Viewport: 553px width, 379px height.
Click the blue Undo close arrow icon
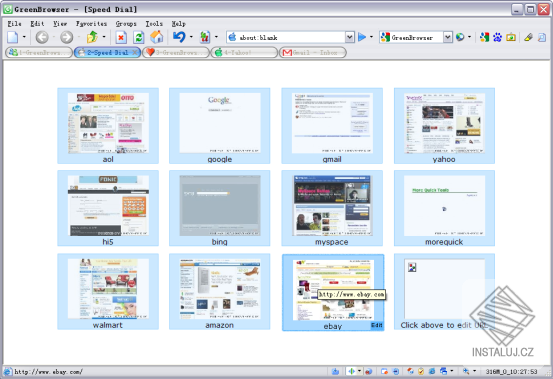[179, 37]
